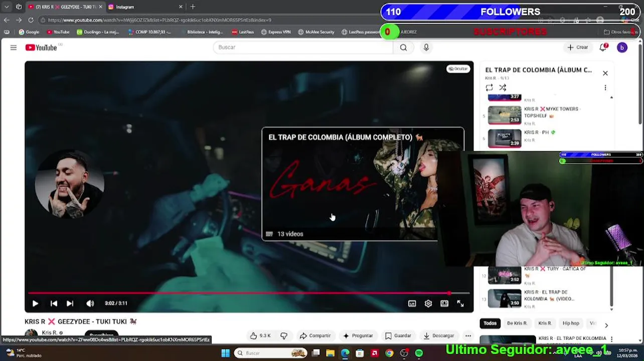Viewport: 644px width, 361px height.
Task: Open File Explorer from taskbar
Action: pyautogui.click(x=330, y=353)
